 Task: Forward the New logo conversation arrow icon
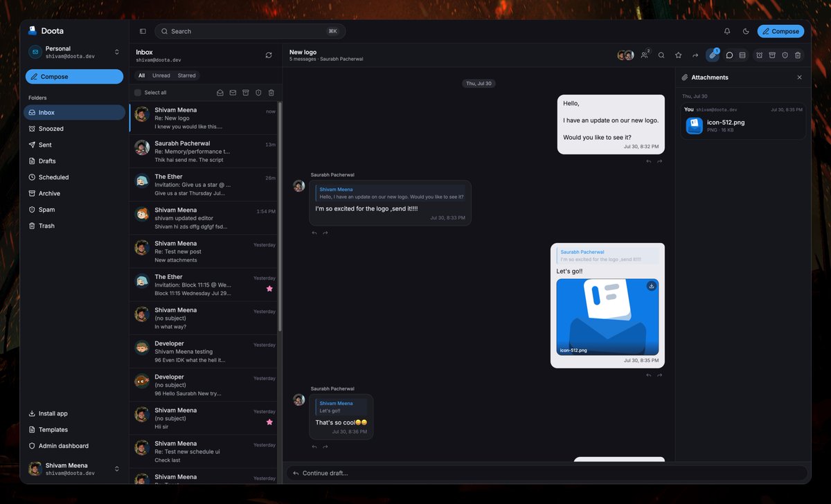pos(695,55)
